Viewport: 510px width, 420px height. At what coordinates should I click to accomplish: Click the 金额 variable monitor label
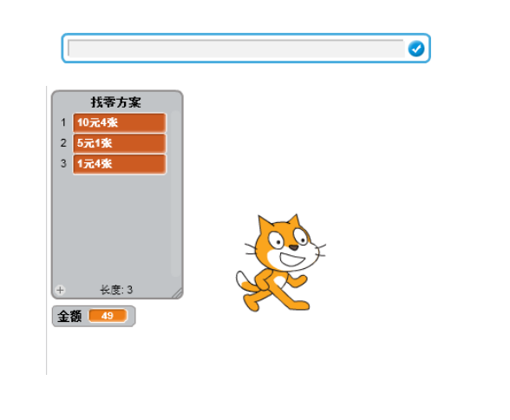[x=69, y=316]
